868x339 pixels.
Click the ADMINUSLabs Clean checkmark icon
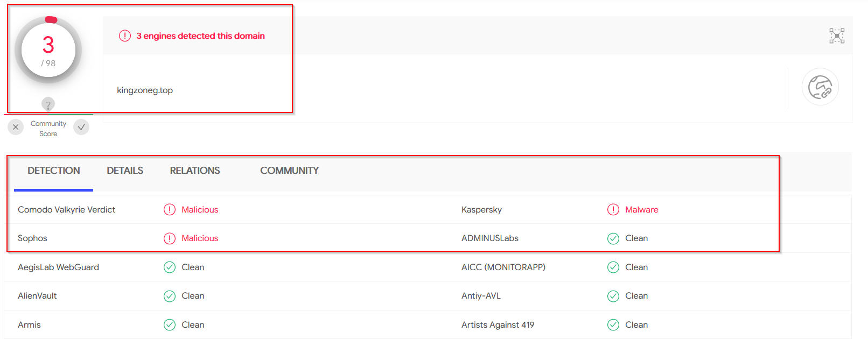[613, 238]
